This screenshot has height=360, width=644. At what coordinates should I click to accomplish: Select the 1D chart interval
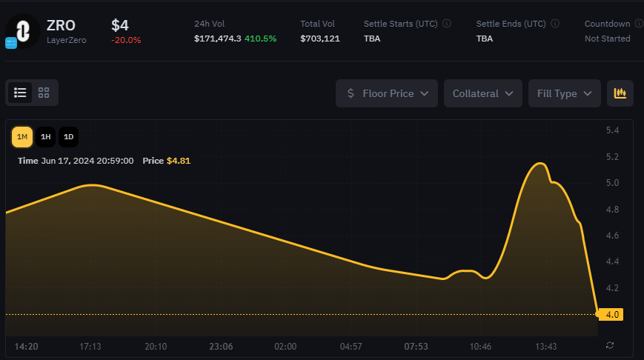(x=69, y=137)
